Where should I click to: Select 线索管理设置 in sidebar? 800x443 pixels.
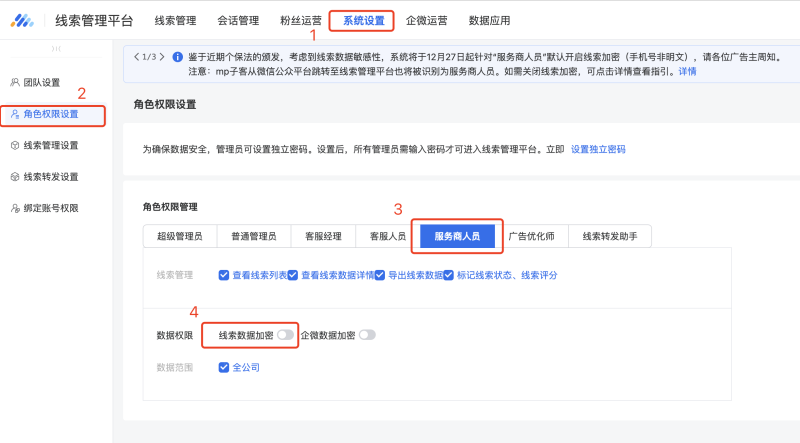pyautogui.click(x=51, y=145)
